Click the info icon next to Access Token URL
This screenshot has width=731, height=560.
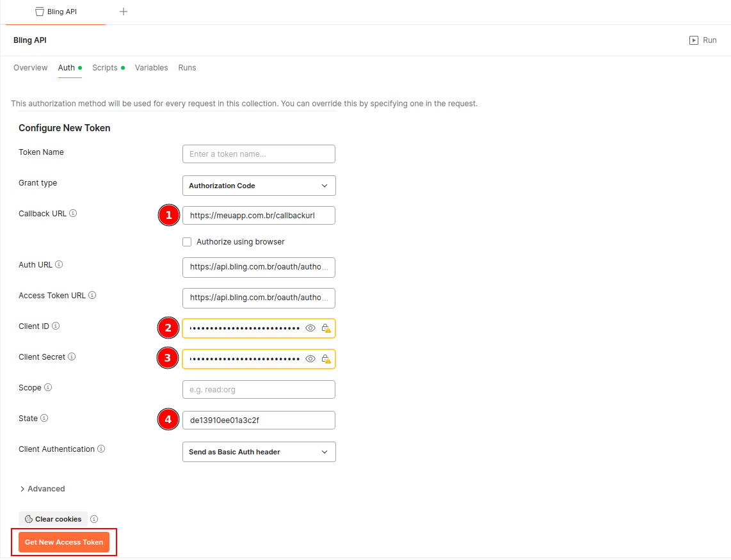coord(92,296)
